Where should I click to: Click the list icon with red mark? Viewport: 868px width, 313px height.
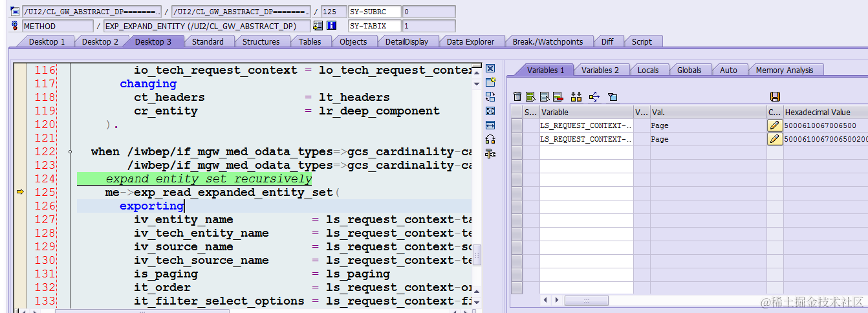pos(558,97)
